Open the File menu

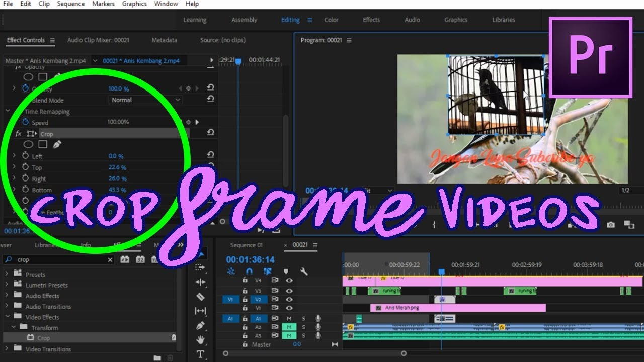click(8, 4)
